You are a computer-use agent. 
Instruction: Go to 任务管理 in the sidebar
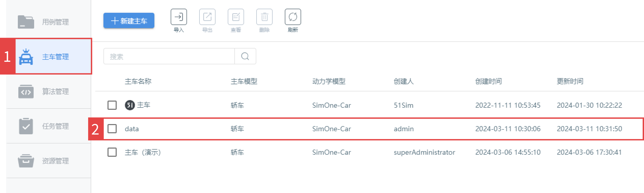point(48,126)
